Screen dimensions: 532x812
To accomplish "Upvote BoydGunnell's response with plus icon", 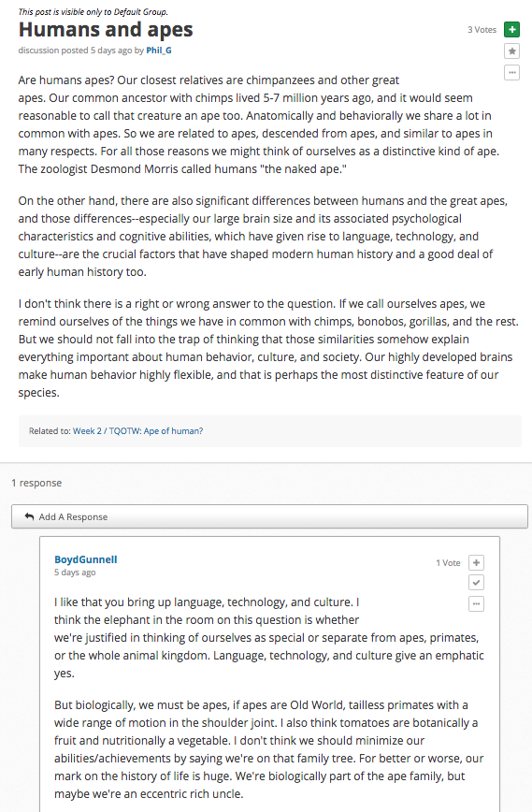I will tap(476, 562).
